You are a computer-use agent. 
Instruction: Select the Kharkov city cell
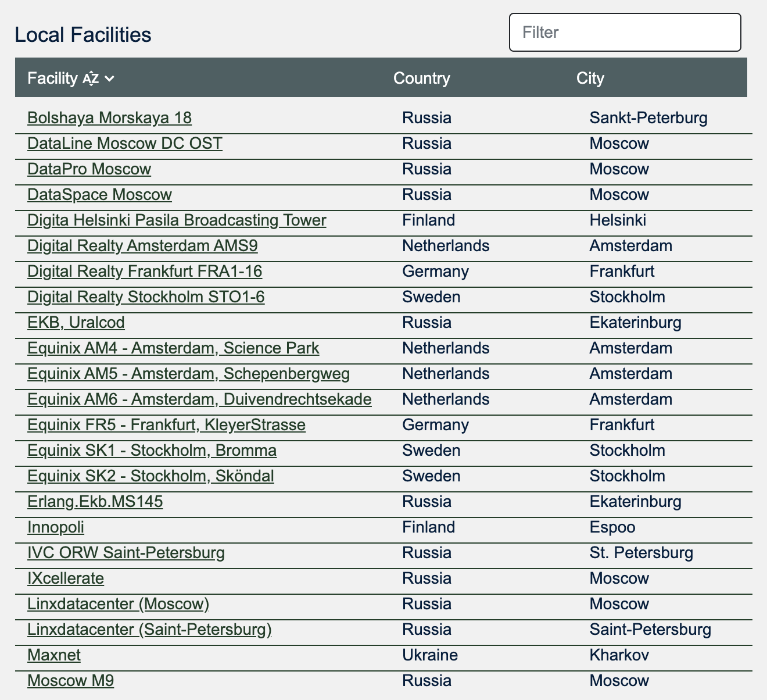(619, 655)
